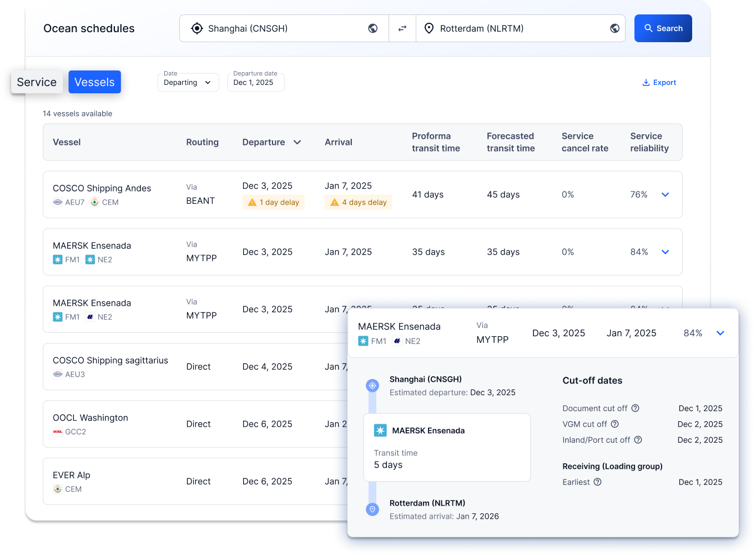The width and height of the screenshot is (756, 556).
Task: Click the help icon beside Inland/Port cut off
Action: tap(638, 440)
